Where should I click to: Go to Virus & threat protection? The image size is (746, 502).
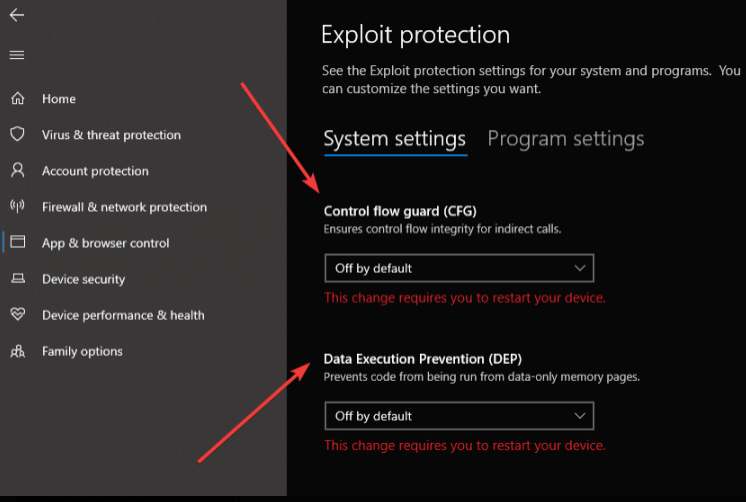click(x=111, y=135)
